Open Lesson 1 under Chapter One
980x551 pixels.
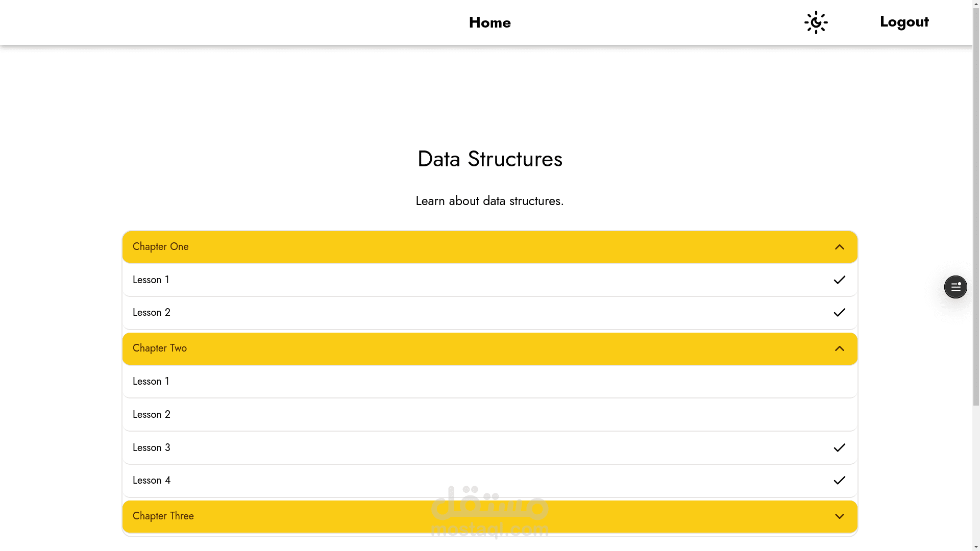click(151, 280)
